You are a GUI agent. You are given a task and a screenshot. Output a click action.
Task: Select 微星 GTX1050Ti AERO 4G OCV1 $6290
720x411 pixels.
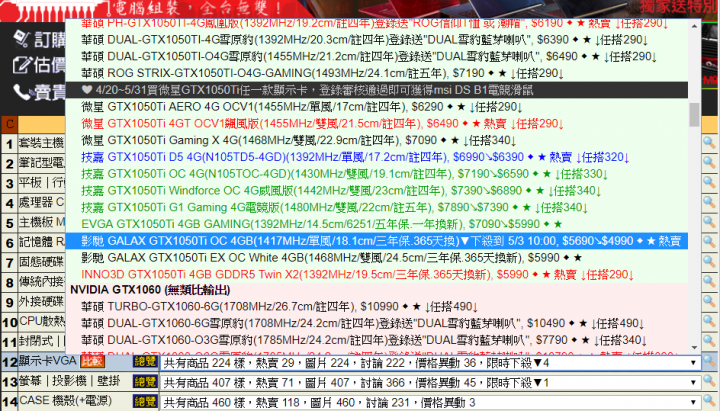click(x=377, y=107)
